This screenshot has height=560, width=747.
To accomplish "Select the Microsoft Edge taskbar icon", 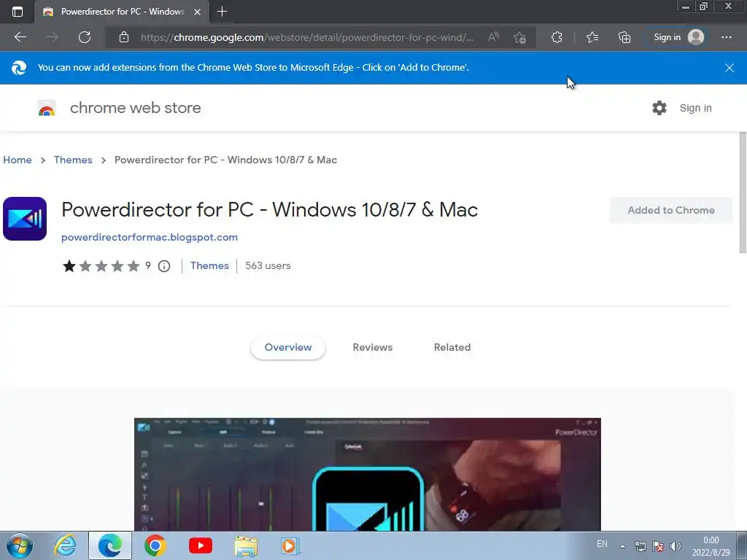I will click(110, 545).
